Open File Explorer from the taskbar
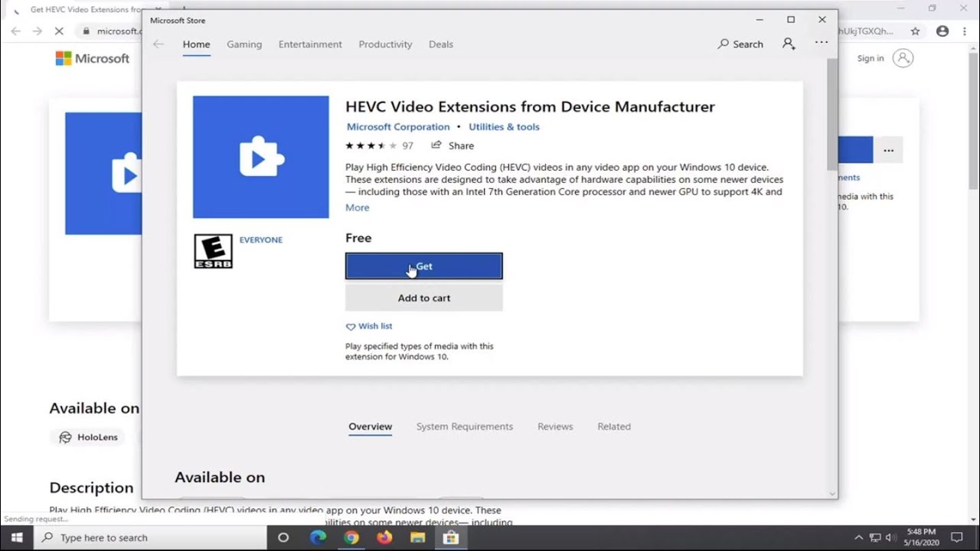Viewport: 980px width, 551px height. (418, 537)
